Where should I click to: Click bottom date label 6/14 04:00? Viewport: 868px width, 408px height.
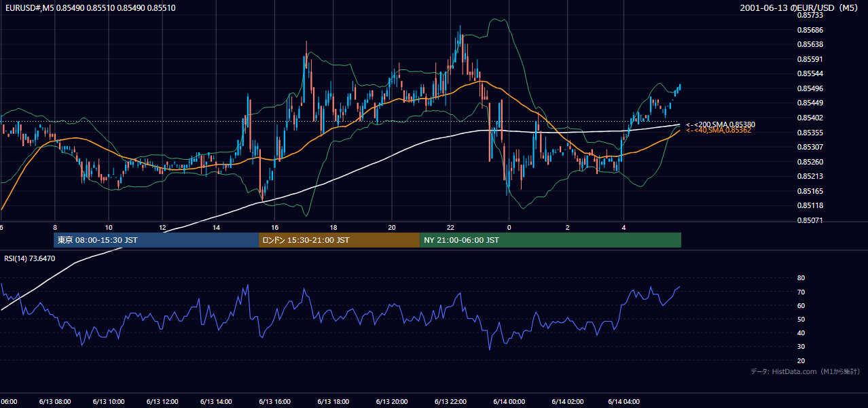pyautogui.click(x=623, y=401)
